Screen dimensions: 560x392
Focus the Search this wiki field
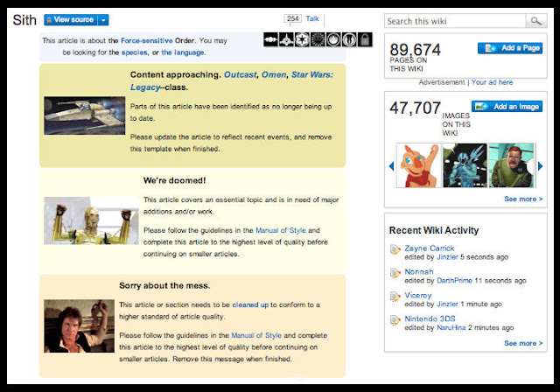click(x=455, y=21)
